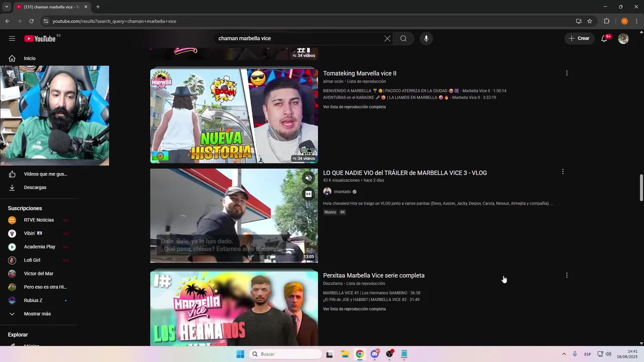
Task: Click the browser address bar URL
Action: (x=114, y=21)
